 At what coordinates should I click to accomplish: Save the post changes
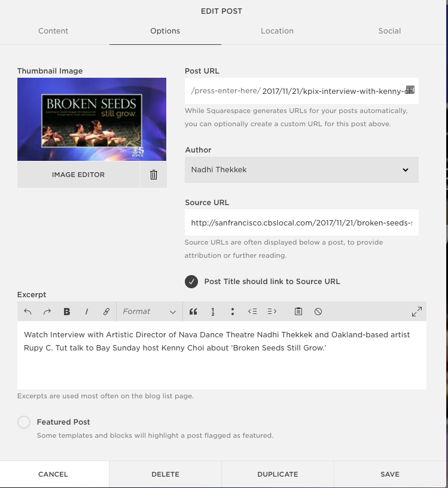point(390,474)
